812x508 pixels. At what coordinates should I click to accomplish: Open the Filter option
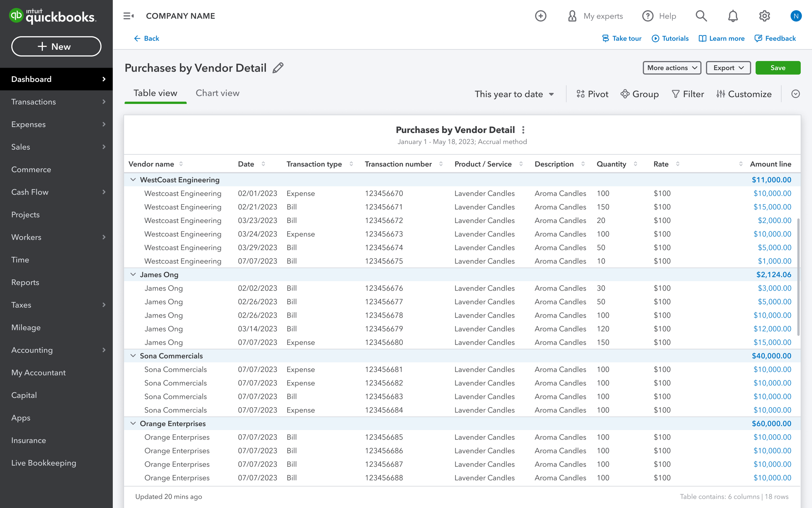click(x=688, y=94)
